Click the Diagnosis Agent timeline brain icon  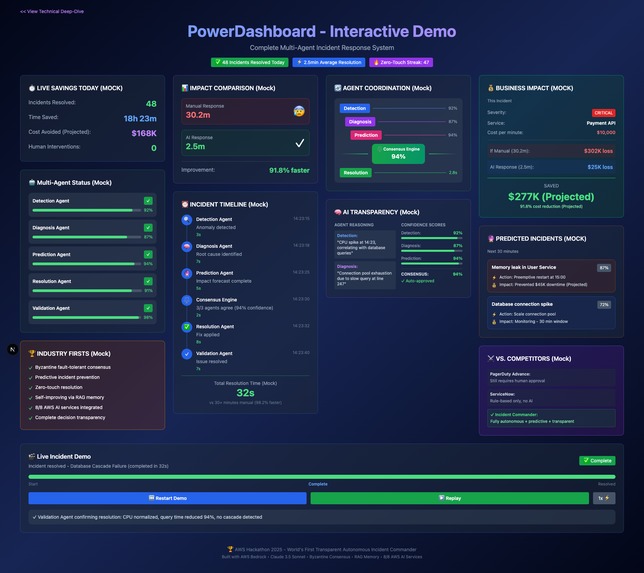click(187, 246)
